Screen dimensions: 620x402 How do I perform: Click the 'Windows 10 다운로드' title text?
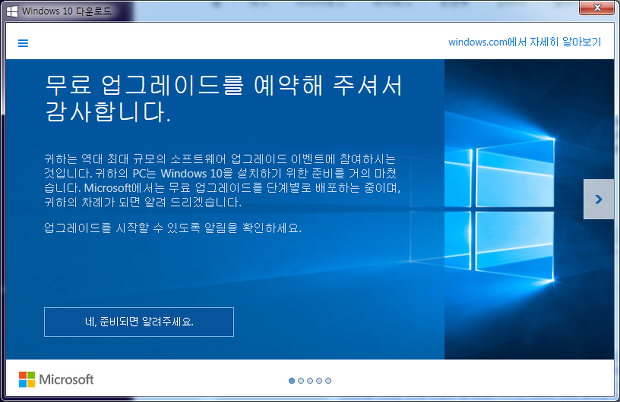coord(66,11)
